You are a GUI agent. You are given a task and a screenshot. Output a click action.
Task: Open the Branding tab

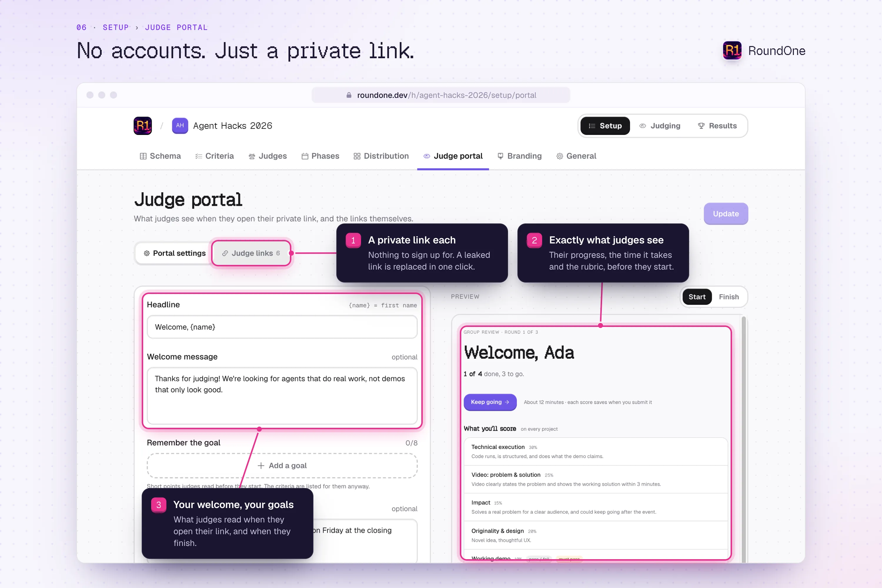[519, 156]
